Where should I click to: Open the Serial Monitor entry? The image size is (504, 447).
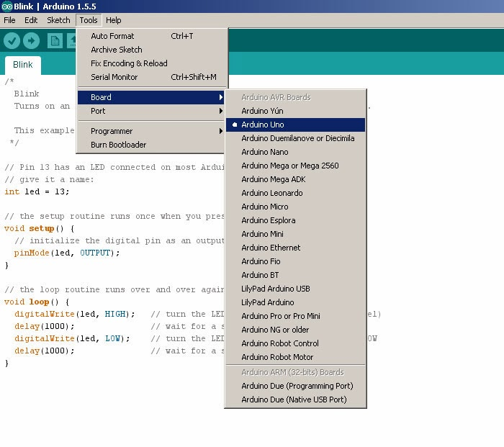[x=153, y=77]
